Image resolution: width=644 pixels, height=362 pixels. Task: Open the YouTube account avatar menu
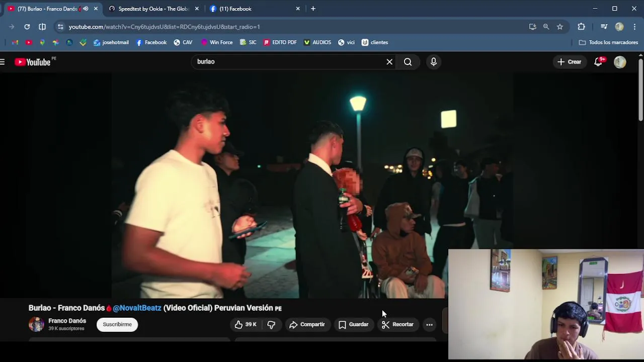tap(620, 62)
